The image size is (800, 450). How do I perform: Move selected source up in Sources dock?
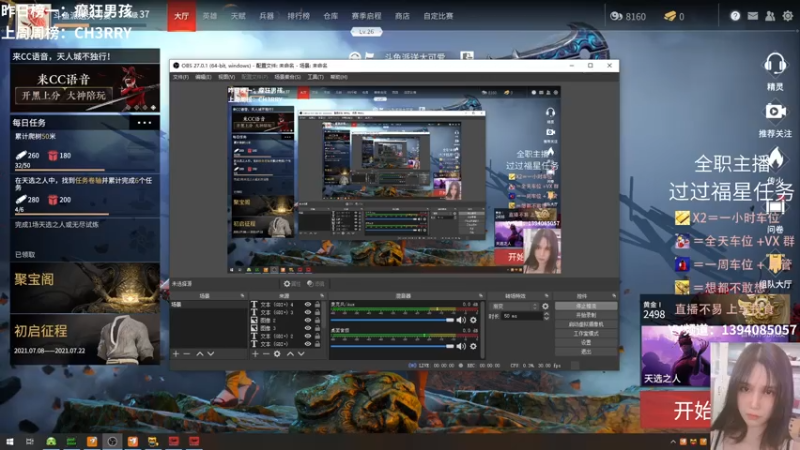290,354
